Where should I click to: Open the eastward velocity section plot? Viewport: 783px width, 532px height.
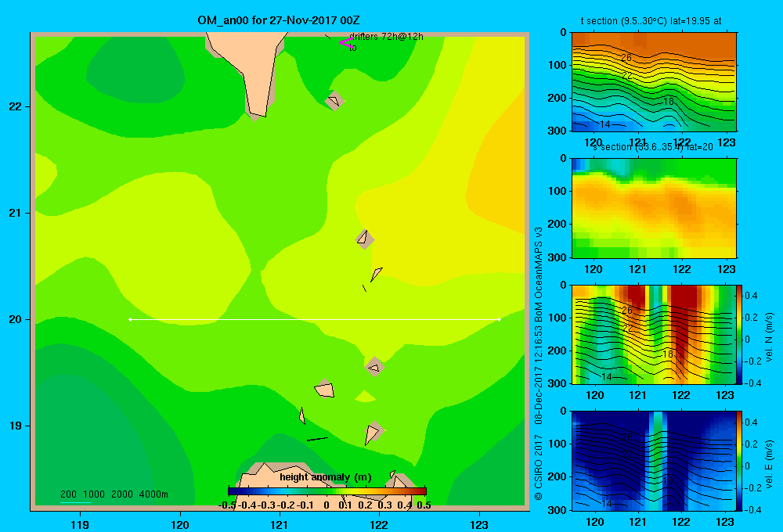point(654,461)
